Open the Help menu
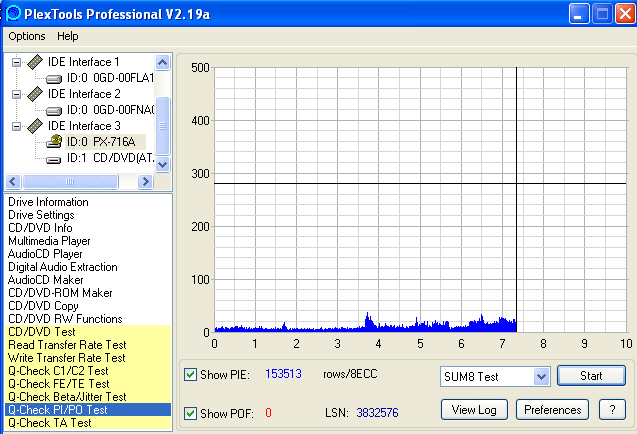Screen dimensions: 637x434 coord(67,36)
